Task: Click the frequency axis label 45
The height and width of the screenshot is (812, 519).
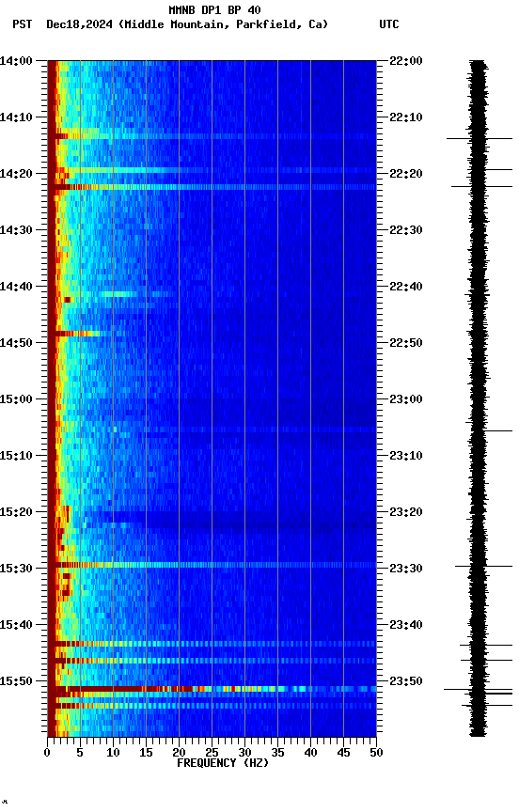Action: (343, 753)
